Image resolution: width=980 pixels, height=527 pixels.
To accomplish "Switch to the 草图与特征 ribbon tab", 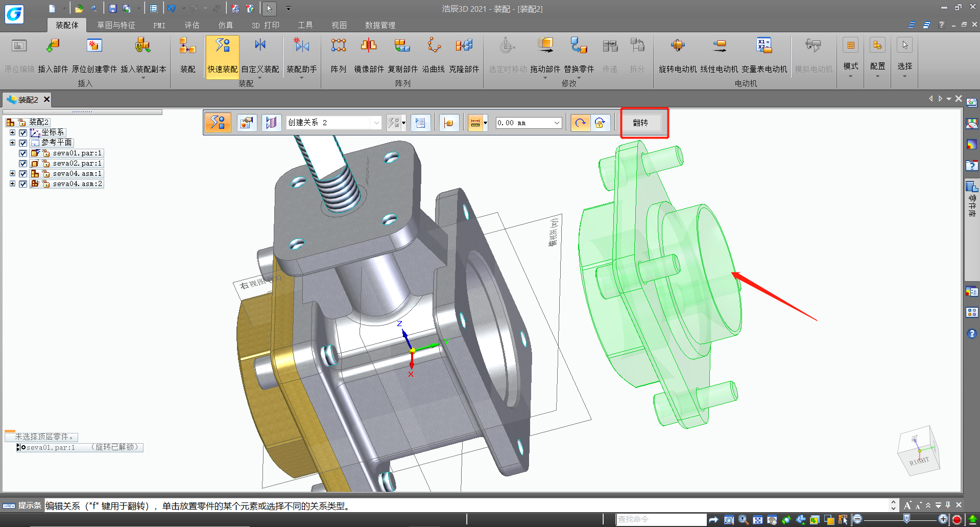I will click(x=116, y=25).
